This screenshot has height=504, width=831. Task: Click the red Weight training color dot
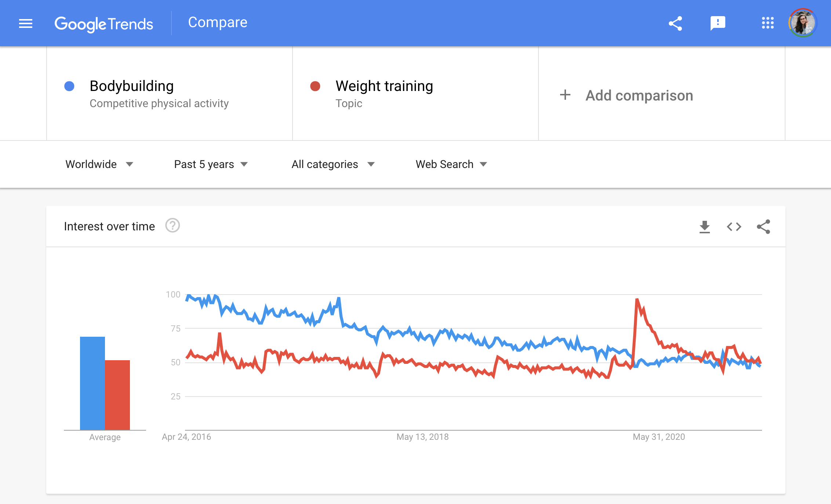pos(315,86)
